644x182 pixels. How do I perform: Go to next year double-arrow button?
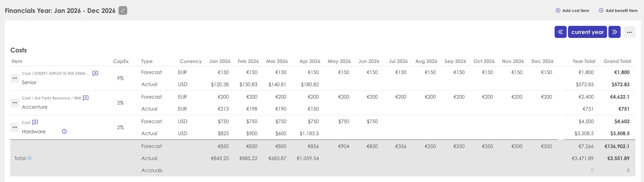click(x=614, y=32)
